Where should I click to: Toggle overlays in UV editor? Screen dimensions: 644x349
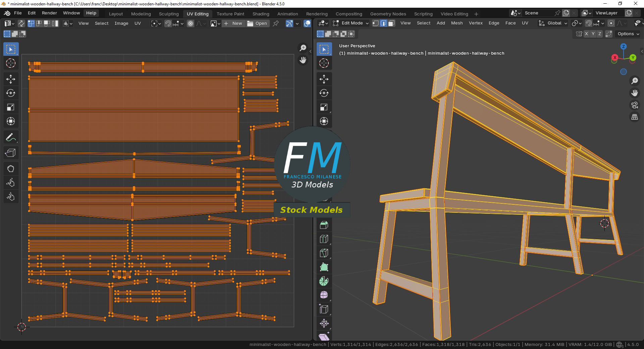[307, 23]
